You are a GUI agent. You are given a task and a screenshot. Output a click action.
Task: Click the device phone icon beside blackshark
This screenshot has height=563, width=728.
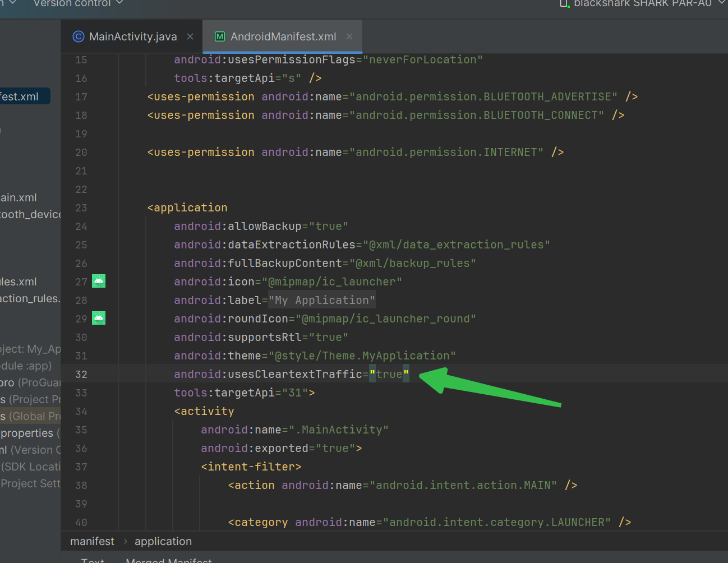coord(564,3)
